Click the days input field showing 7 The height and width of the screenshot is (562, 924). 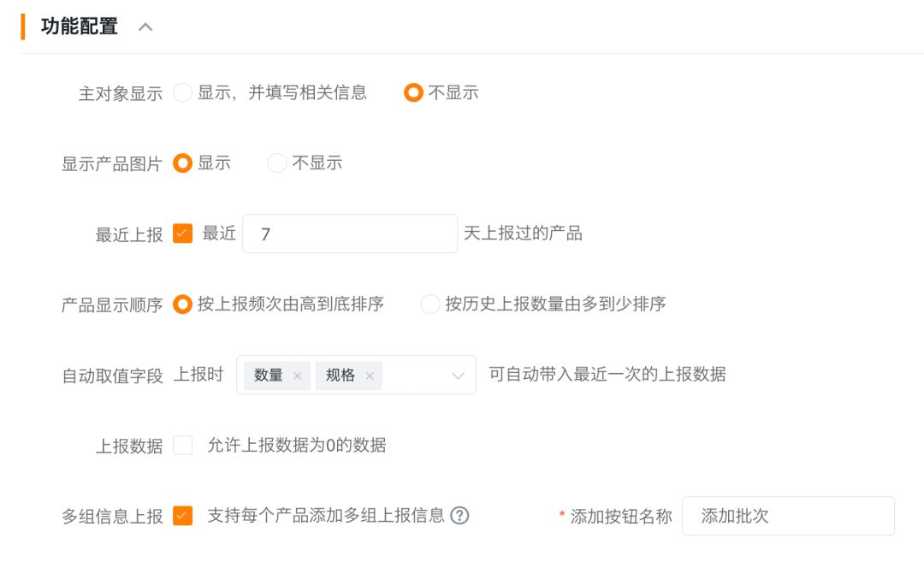coord(350,234)
